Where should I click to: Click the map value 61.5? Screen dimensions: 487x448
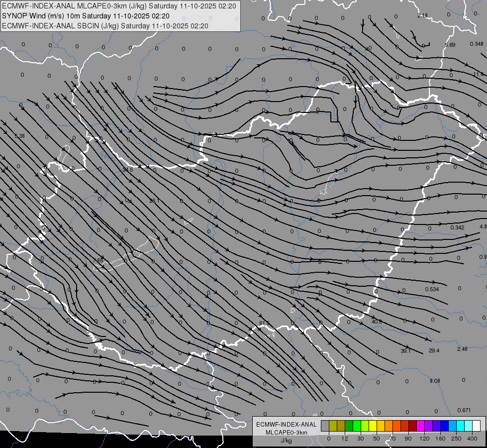[264, 324]
